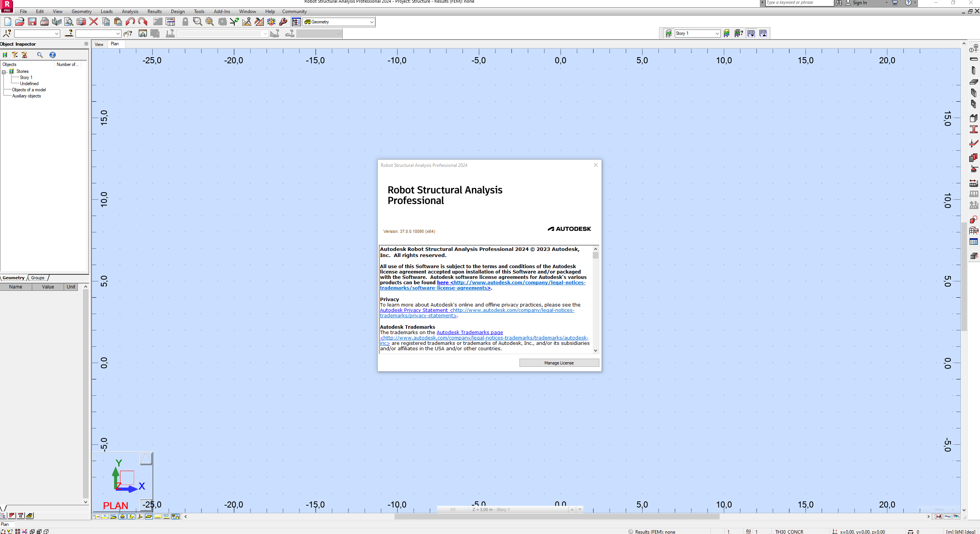The height and width of the screenshot is (534, 980).
Task: Click the Manage License button
Action: click(x=559, y=363)
